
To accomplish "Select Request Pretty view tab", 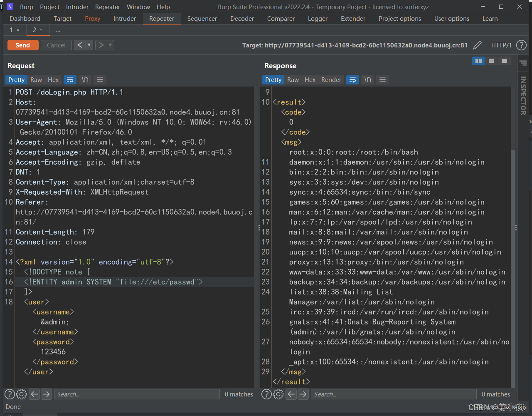I will [x=17, y=80].
